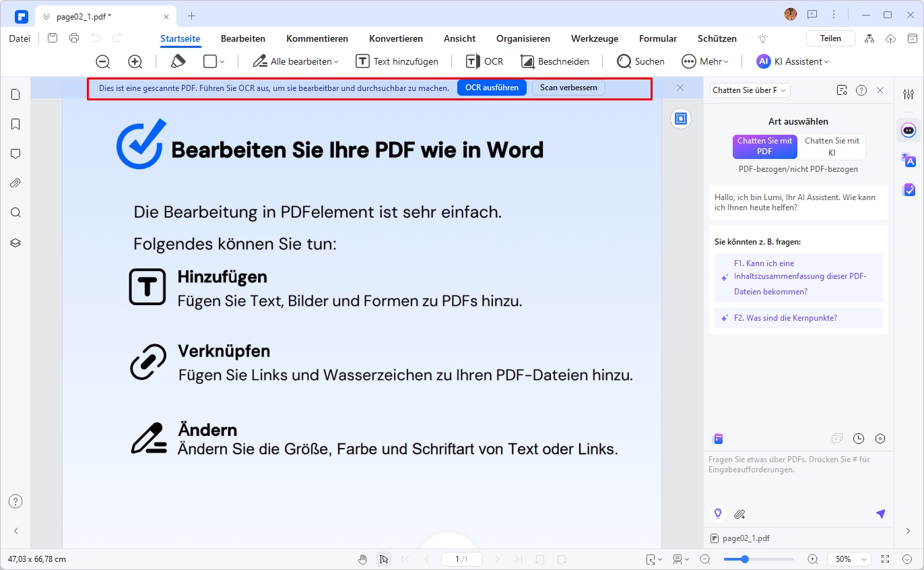Click the cloud upload icon
Screen dimensions: 924x570
[891, 38]
